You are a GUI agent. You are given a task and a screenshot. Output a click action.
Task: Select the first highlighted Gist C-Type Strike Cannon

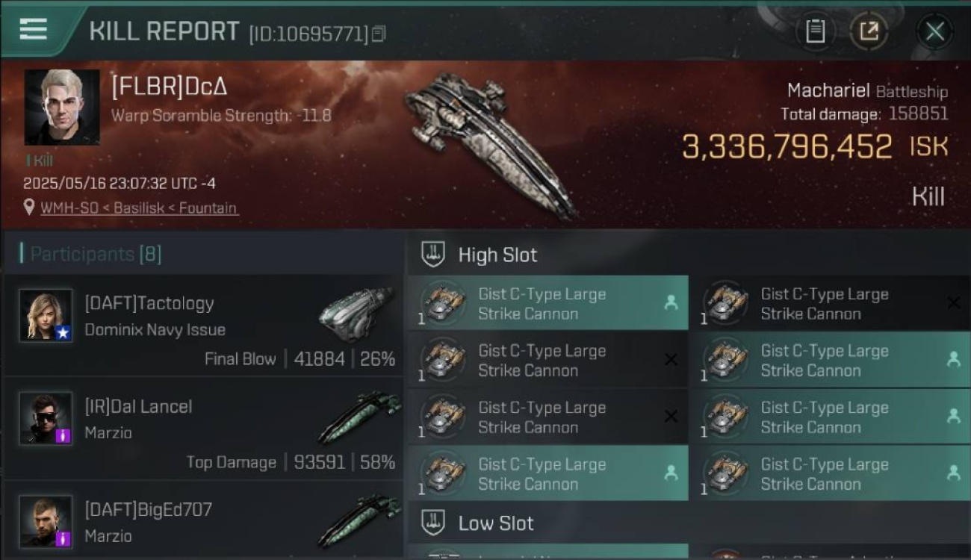pos(548,303)
